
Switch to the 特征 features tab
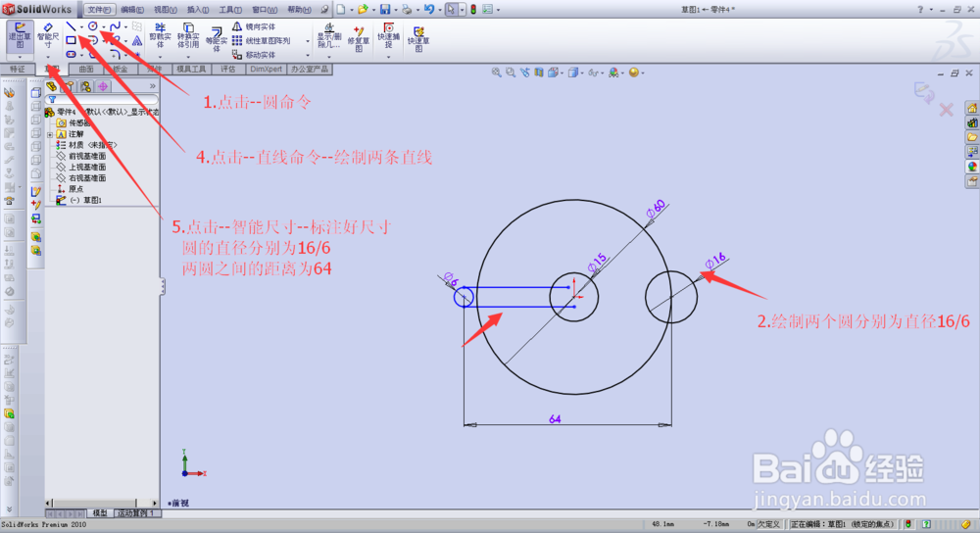18,70
